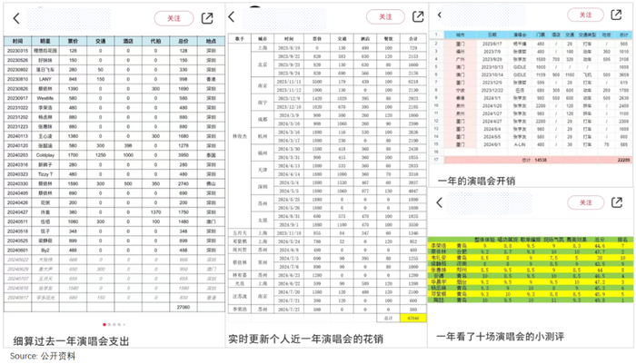636x364 pixels.
Task: Tap back arrow on concert review post
Action: pos(441,202)
